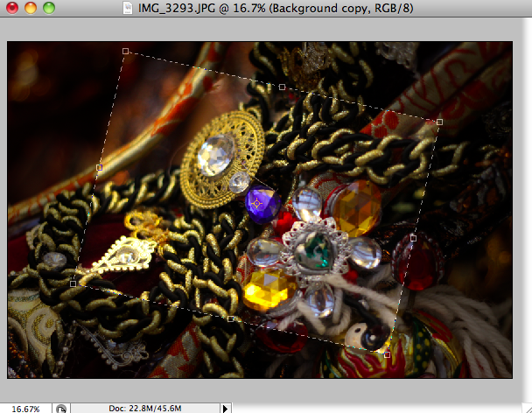Zoom the window with green button
The width and height of the screenshot is (532, 413).
pyautogui.click(x=47, y=8)
